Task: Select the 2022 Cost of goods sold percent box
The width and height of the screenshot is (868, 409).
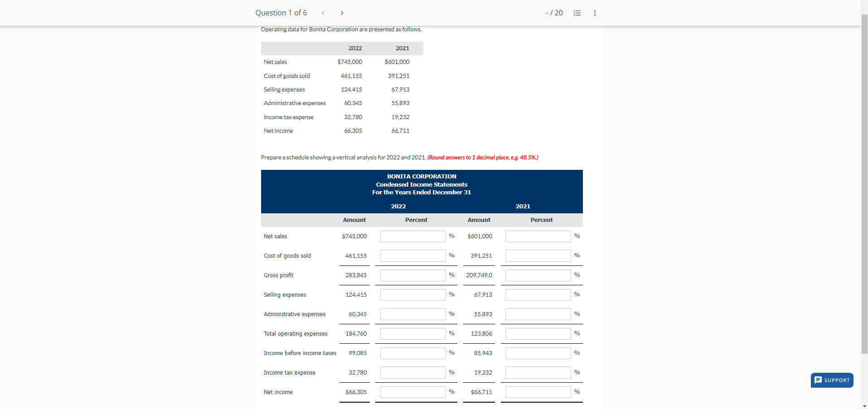Action: (412, 255)
